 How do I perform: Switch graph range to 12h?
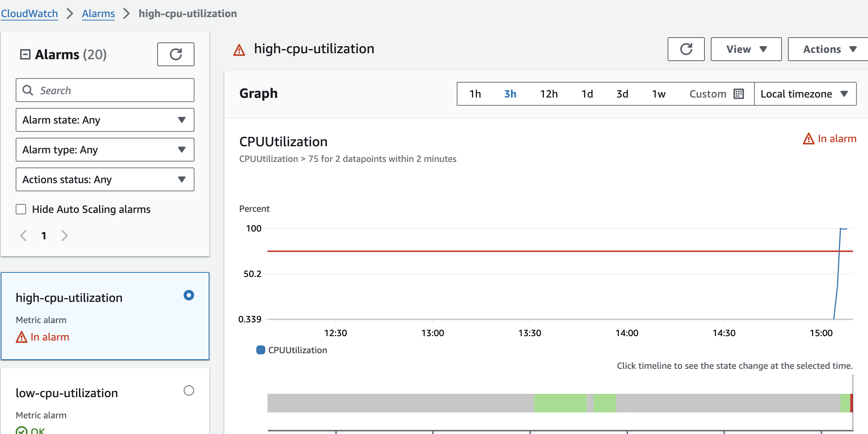coord(549,94)
